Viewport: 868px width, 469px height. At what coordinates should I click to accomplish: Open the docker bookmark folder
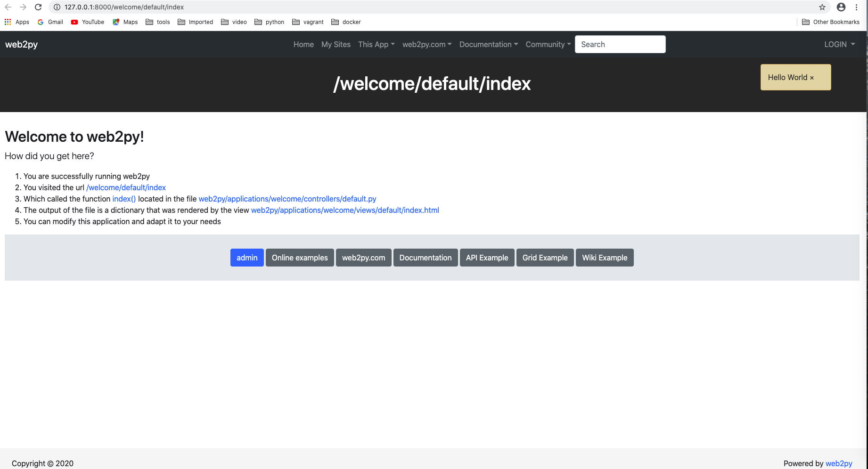[346, 22]
